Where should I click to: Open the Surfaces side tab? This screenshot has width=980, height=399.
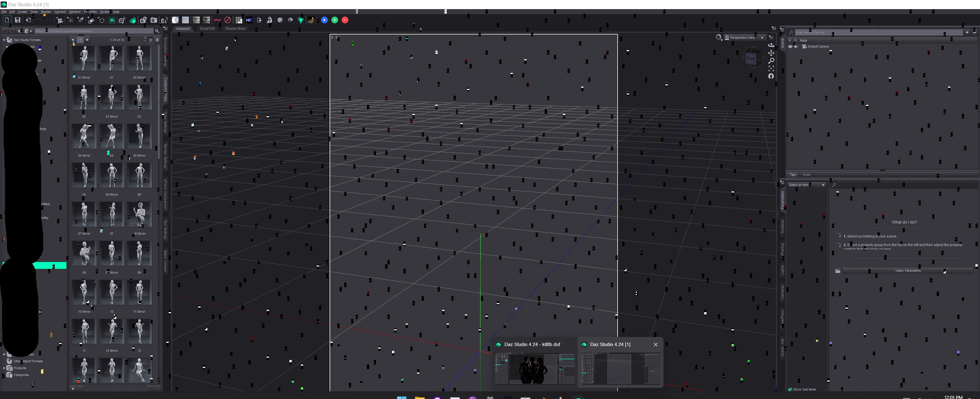click(x=782, y=226)
